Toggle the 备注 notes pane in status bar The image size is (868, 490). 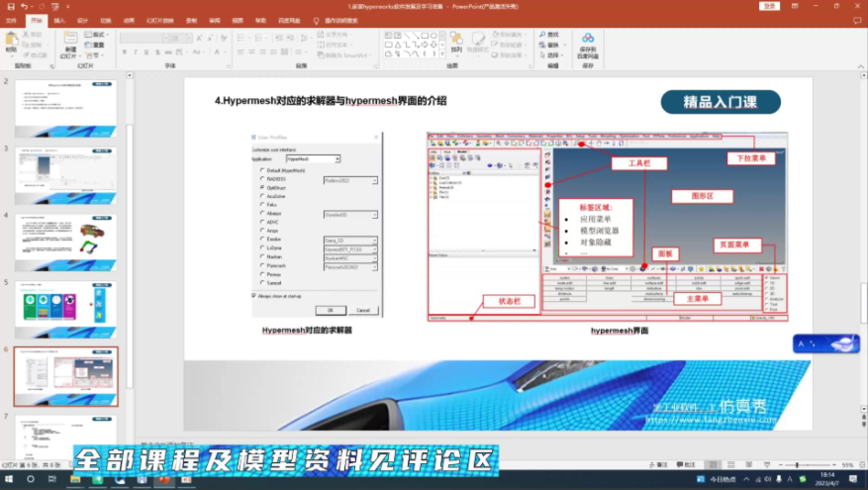click(x=658, y=465)
